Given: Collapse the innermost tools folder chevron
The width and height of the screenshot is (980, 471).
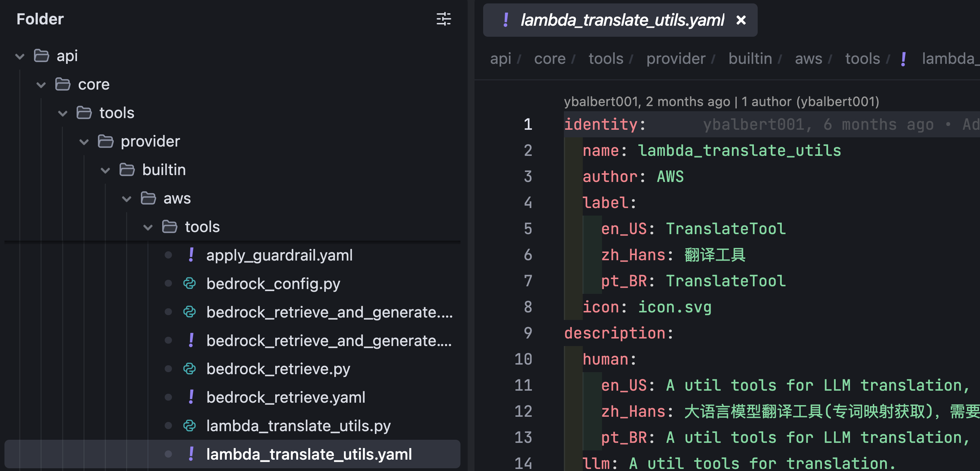Looking at the screenshot, I should [148, 227].
